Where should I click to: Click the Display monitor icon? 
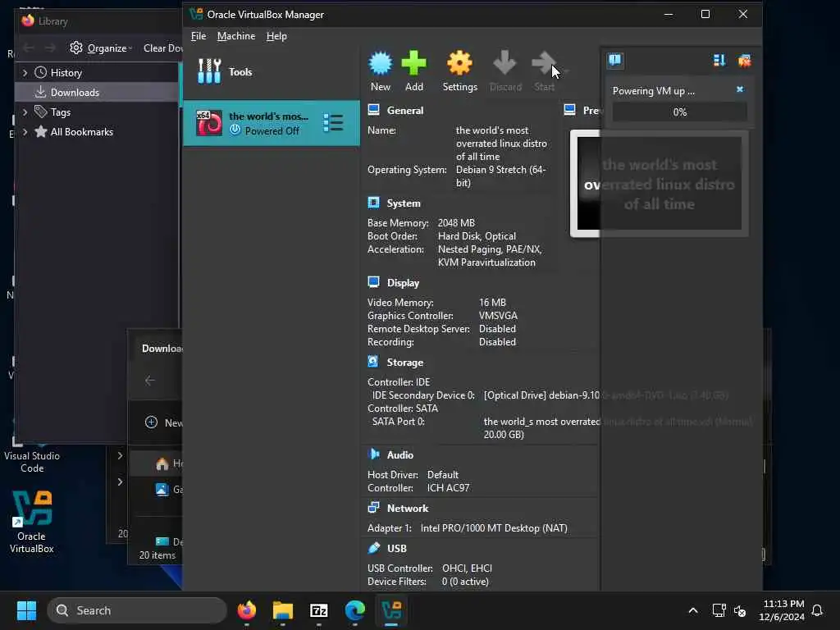click(374, 282)
